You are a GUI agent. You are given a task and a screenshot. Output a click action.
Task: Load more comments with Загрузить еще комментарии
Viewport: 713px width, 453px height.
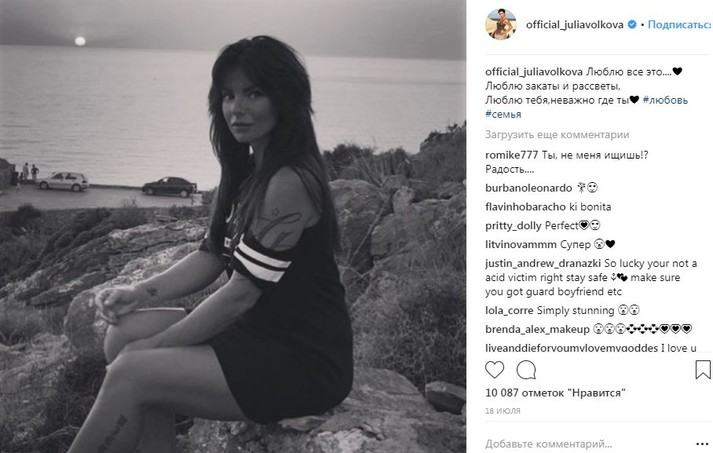click(557, 135)
